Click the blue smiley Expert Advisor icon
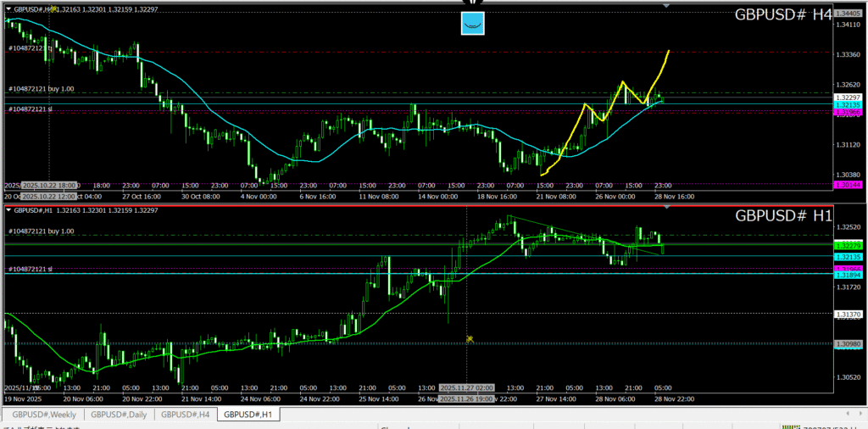This screenshot has height=429, width=868. click(473, 24)
